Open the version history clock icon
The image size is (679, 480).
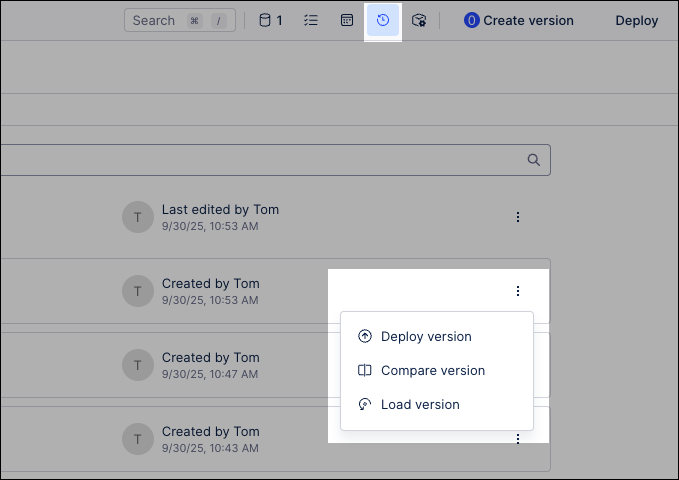pyautogui.click(x=383, y=20)
